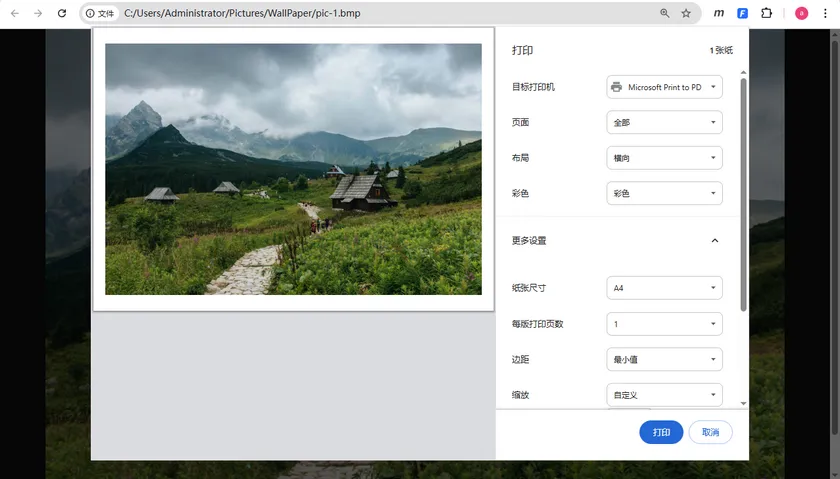
Task: Open the extensions puzzle icon
Action: coord(767,13)
